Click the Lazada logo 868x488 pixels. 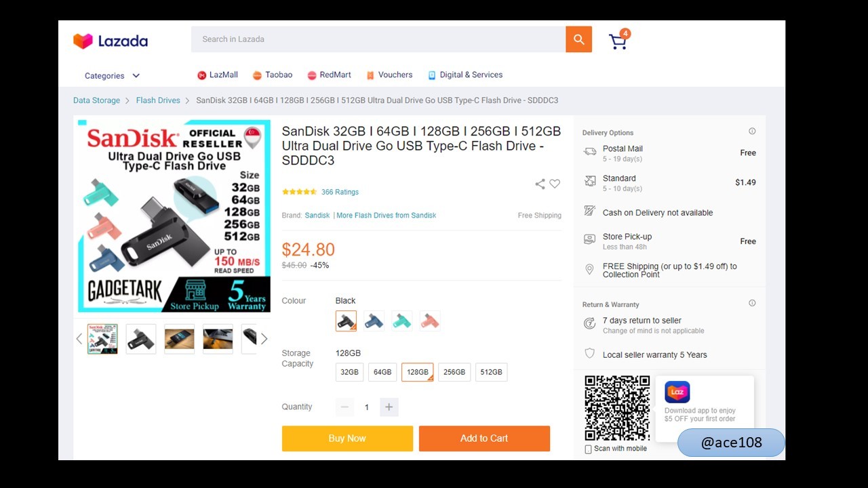tap(111, 41)
